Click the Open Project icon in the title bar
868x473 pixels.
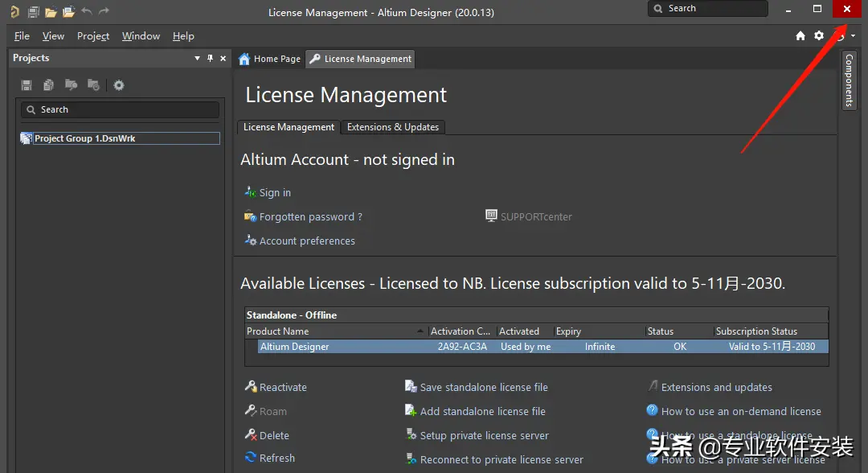coord(68,11)
